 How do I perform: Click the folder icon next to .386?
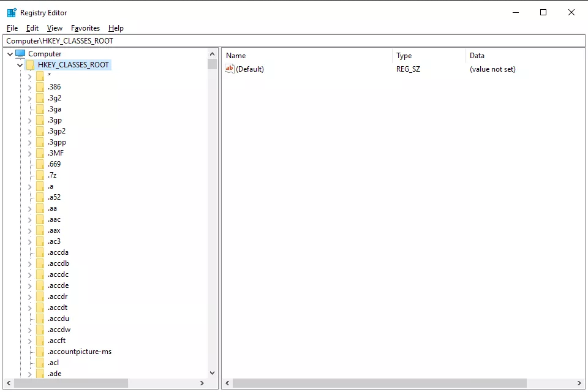(x=40, y=87)
